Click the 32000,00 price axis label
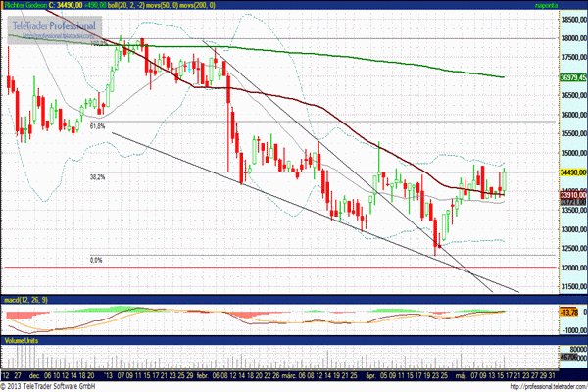Viewport: 588px width, 392px height. click(x=574, y=268)
